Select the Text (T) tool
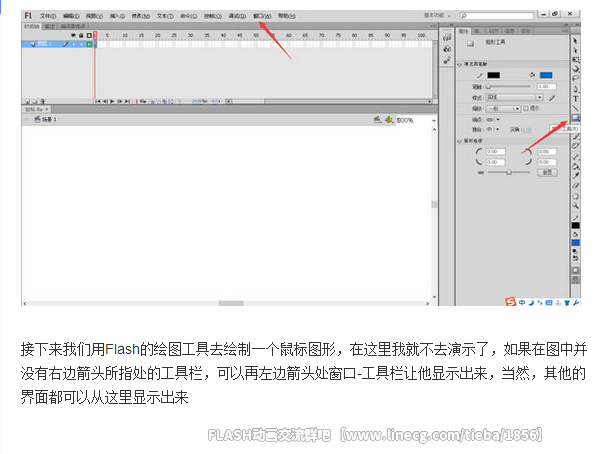 click(575, 99)
